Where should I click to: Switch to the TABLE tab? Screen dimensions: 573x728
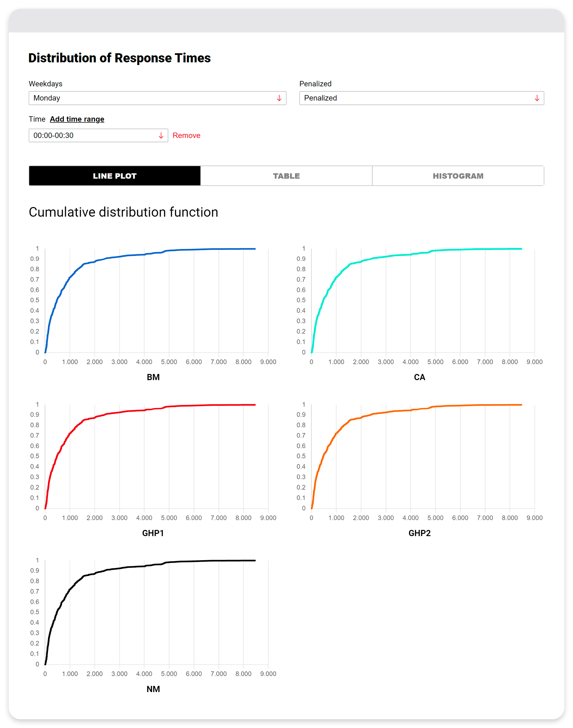pos(286,176)
